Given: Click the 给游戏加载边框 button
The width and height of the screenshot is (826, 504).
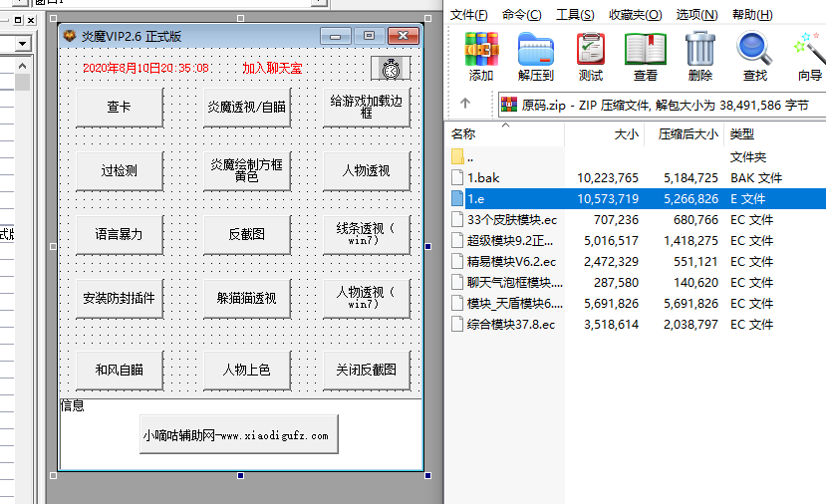Looking at the screenshot, I should (367, 107).
